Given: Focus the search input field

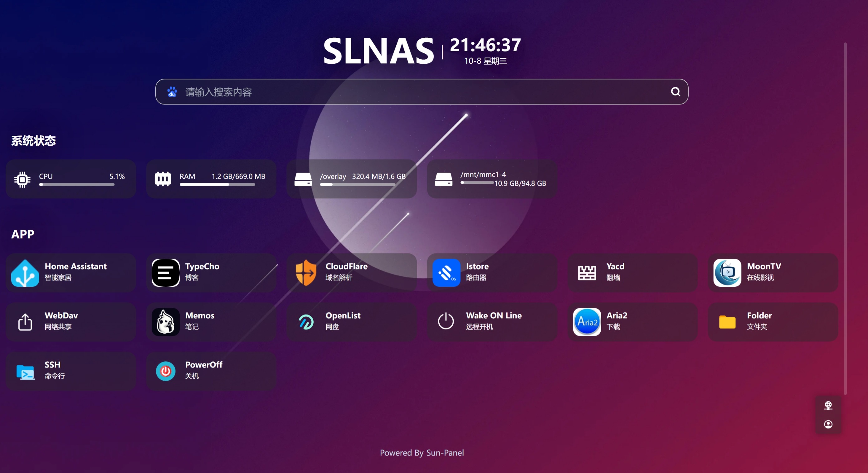Looking at the screenshot, I should [x=421, y=92].
